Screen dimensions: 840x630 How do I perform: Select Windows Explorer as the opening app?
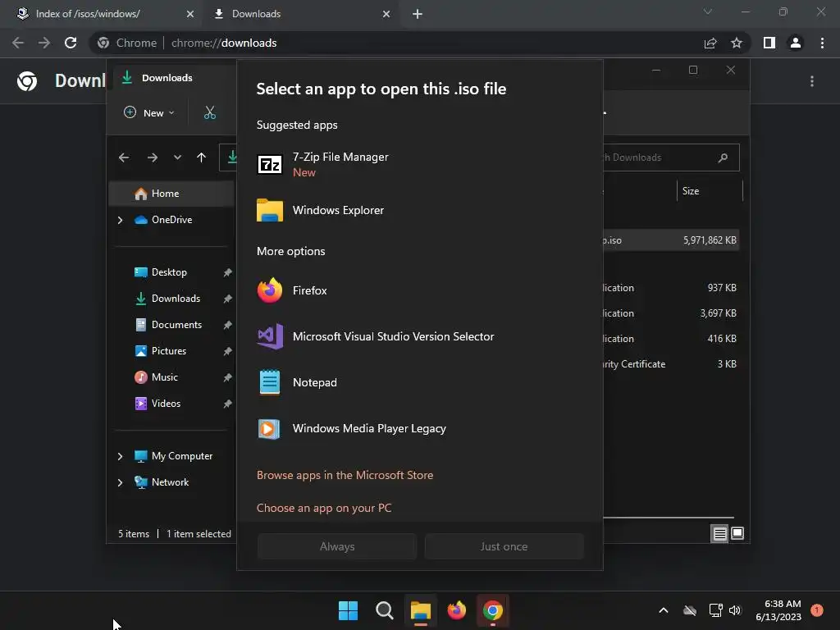pyautogui.click(x=419, y=210)
